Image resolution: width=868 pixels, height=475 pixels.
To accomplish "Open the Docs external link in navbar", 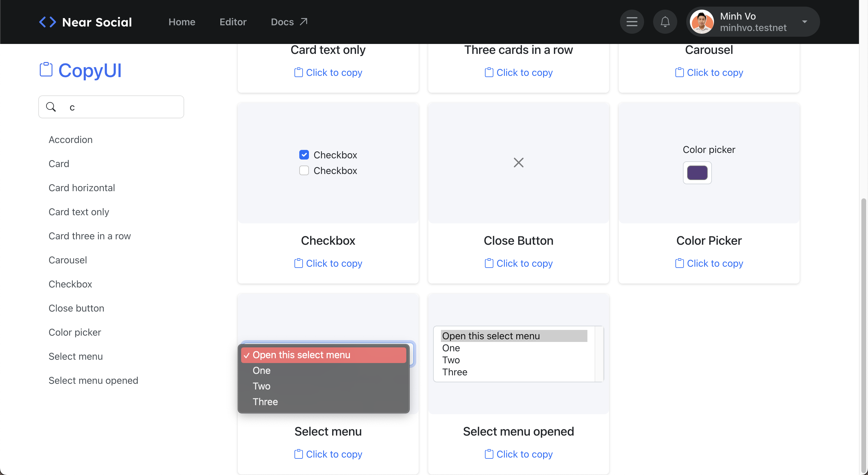I will coord(289,22).
